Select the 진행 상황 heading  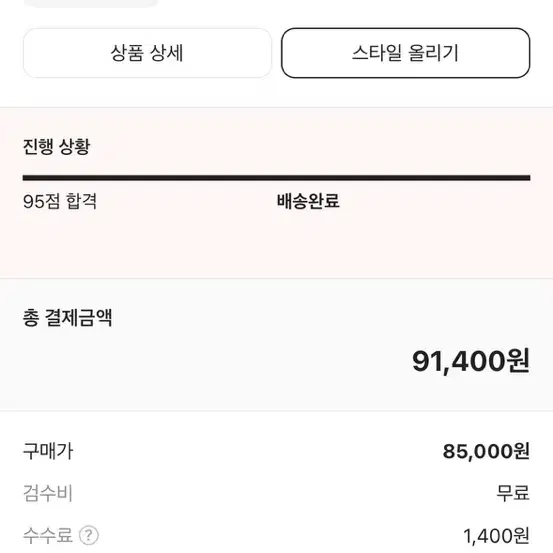point(56,146)
